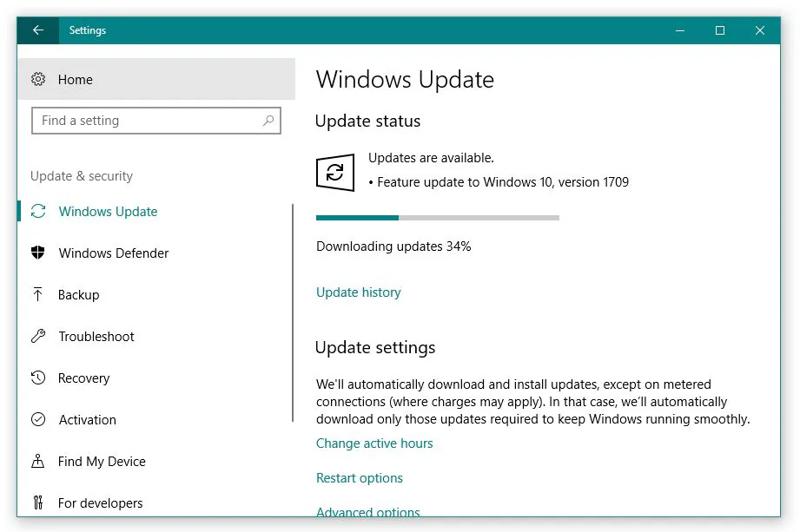The width and height of the screenshot is (800, 532).
Task: Click the Downloading updates 34% text
Action: click(393, 246)
